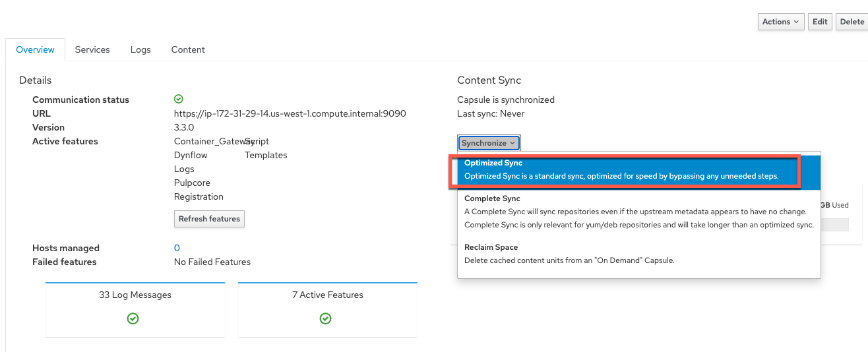Viewport: 868px width, 352px height.
Task: Click the check icon under 7 Active Features
Action: coord(325,318)
